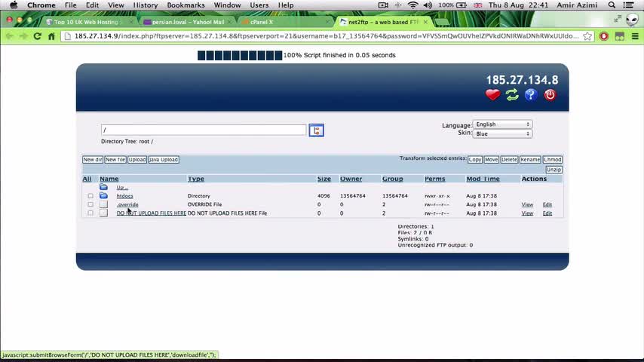Viewport: 644px width, 362px height.
Task: Tick the checkbox for .override row
Action: tap(90, 204)
